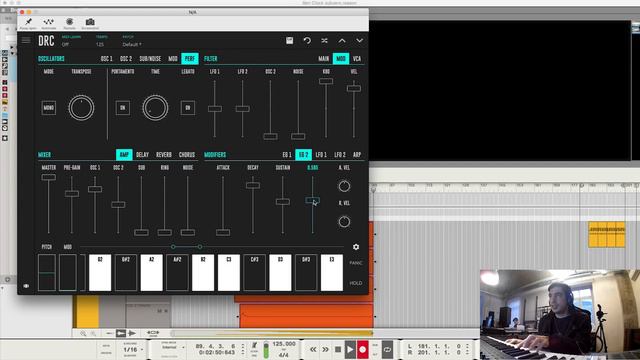Click the filter KBD slider handle
Viewport: 640px width, 360px height.
pyautogui.click(x=326, y=81)
